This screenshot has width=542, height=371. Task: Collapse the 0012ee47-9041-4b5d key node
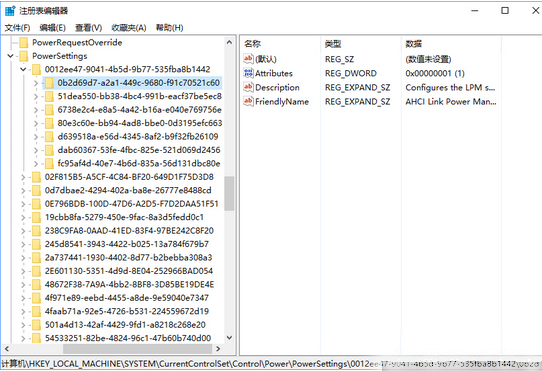[x=23, y=69]
